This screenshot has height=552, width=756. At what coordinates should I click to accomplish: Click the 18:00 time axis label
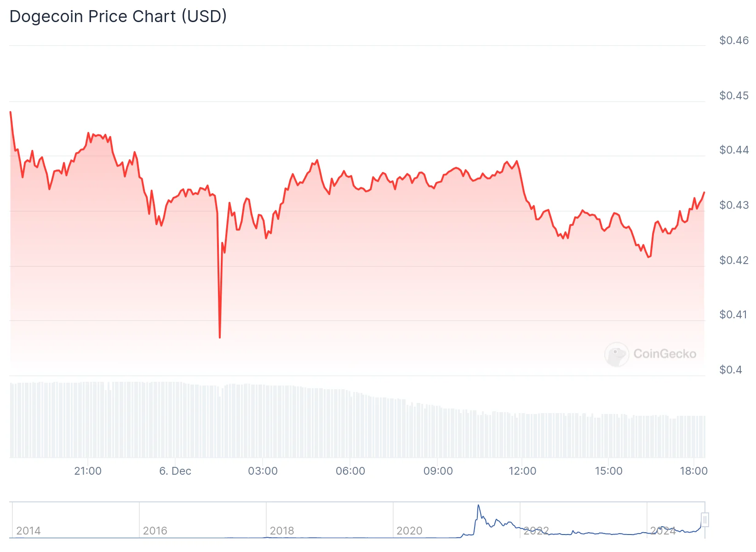(x=693, y=471)
